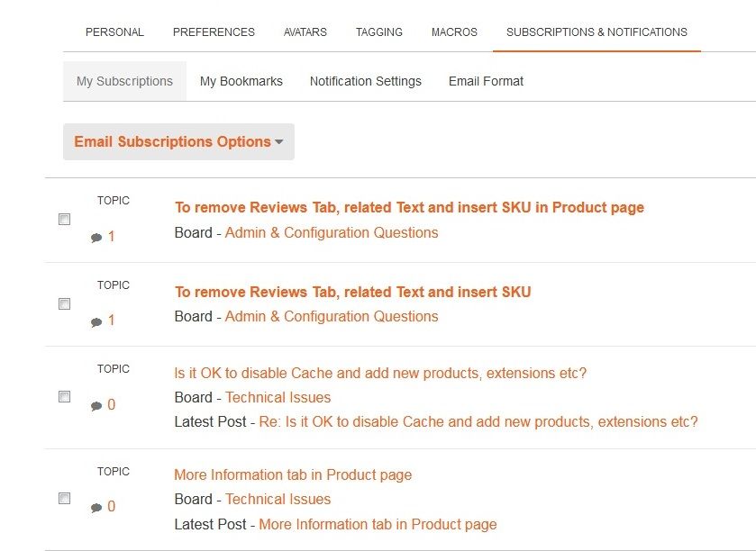This screenshot has height=551, width=756.
Task: Click reply bubble icon for Cache topic
Action: (96, 406)
